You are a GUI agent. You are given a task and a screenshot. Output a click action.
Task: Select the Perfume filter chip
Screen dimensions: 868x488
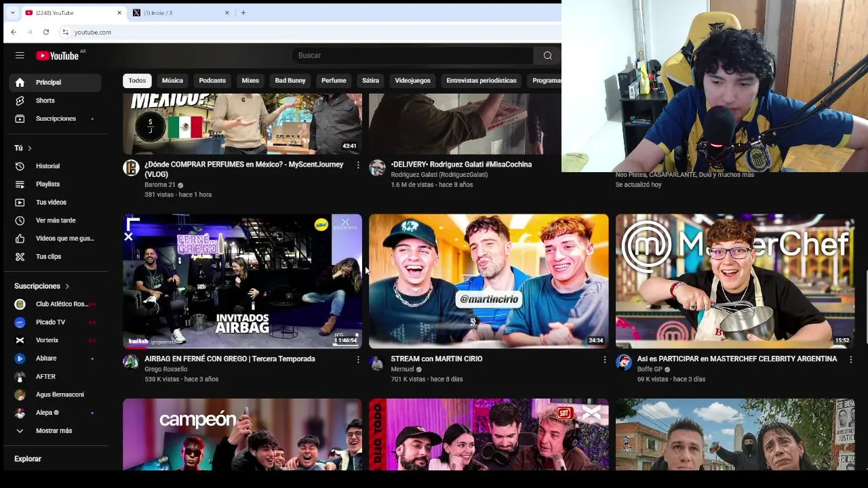[334, 81]
